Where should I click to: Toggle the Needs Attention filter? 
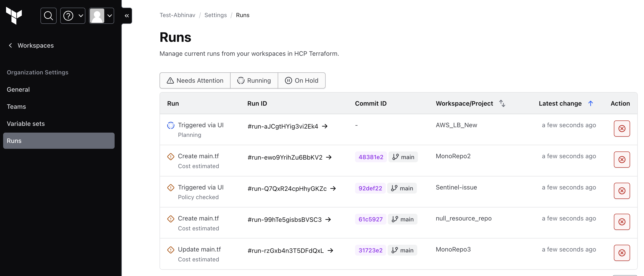pos(195,80)
